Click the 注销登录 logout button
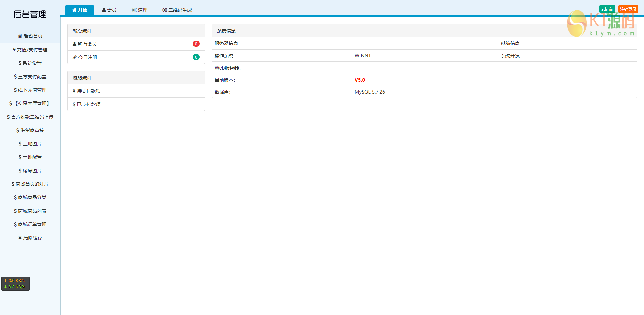The height and width of the screenshot is (315, 644). point(628,9)
